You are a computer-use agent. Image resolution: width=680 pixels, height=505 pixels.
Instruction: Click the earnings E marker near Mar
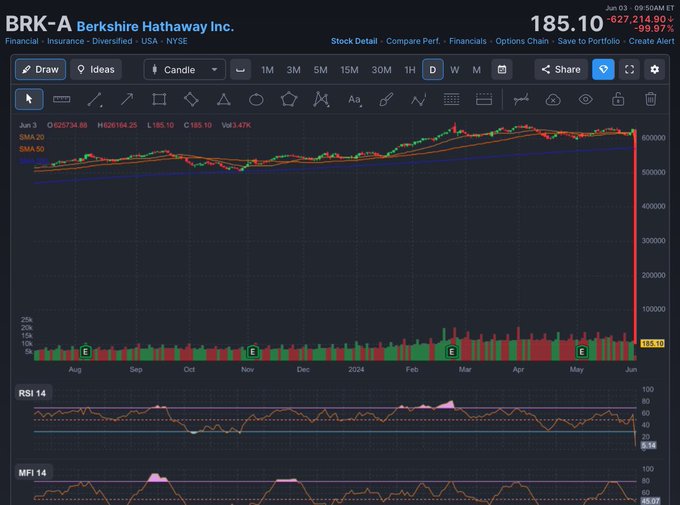coord(451,351)
